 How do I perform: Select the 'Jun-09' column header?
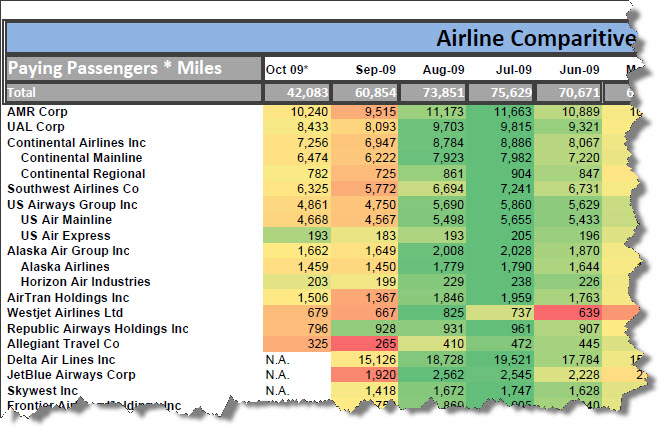point(579,70)
